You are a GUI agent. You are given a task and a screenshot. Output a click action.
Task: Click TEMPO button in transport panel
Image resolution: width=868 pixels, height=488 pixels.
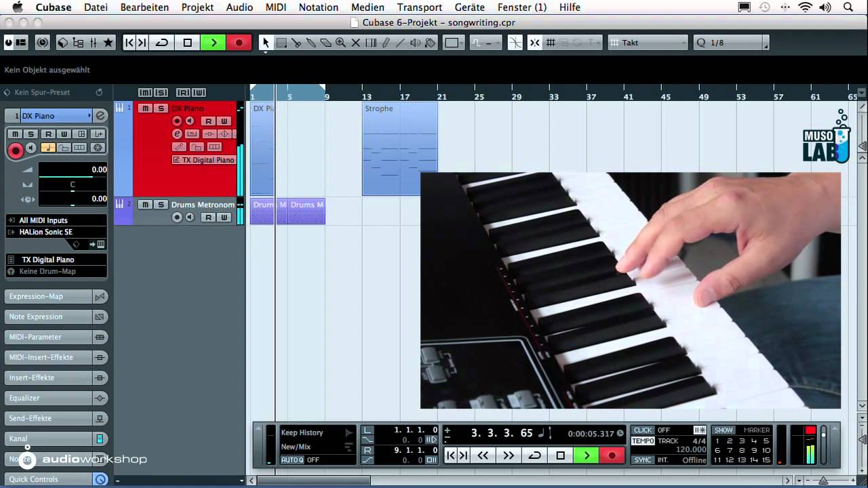tap(643, 441)
